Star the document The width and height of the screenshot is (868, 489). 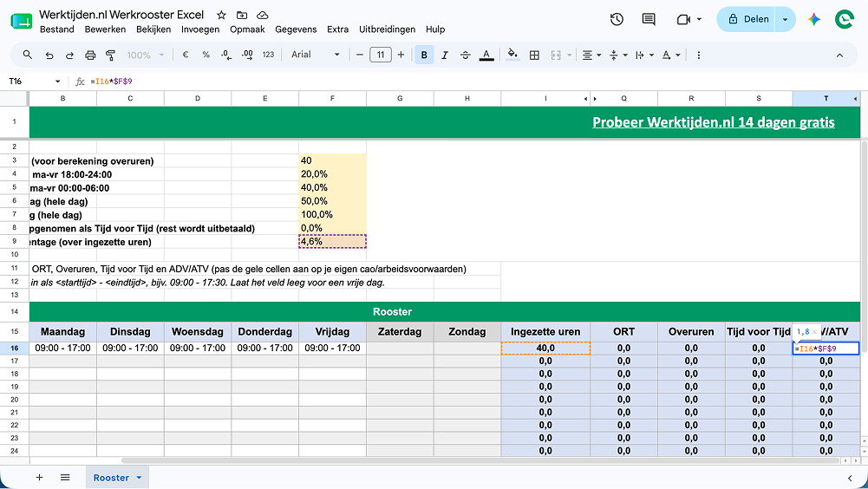tap(221, 15)
